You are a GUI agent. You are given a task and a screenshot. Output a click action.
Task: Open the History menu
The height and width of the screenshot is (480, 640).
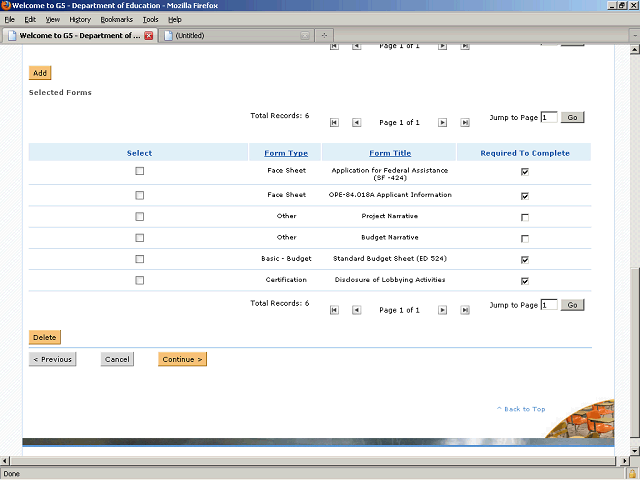pos(80,20)
